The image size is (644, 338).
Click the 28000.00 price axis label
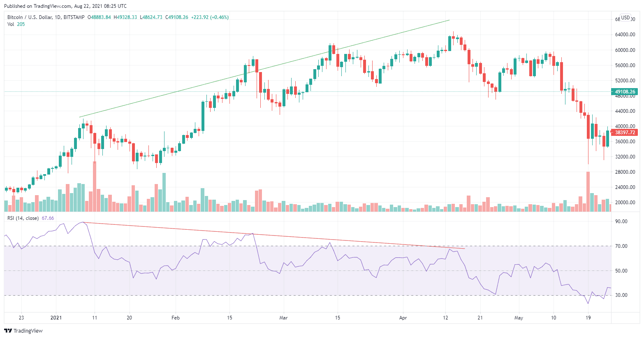coord(625,172)
